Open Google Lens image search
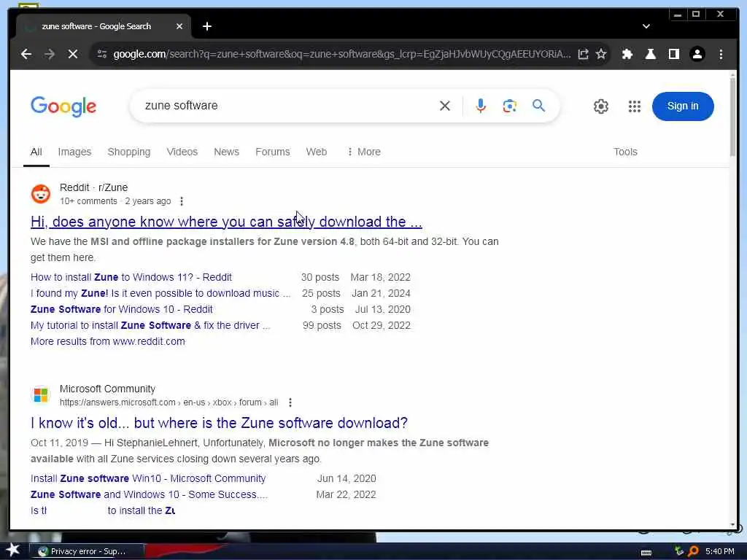The image size is (747, 560). point(509,106)
